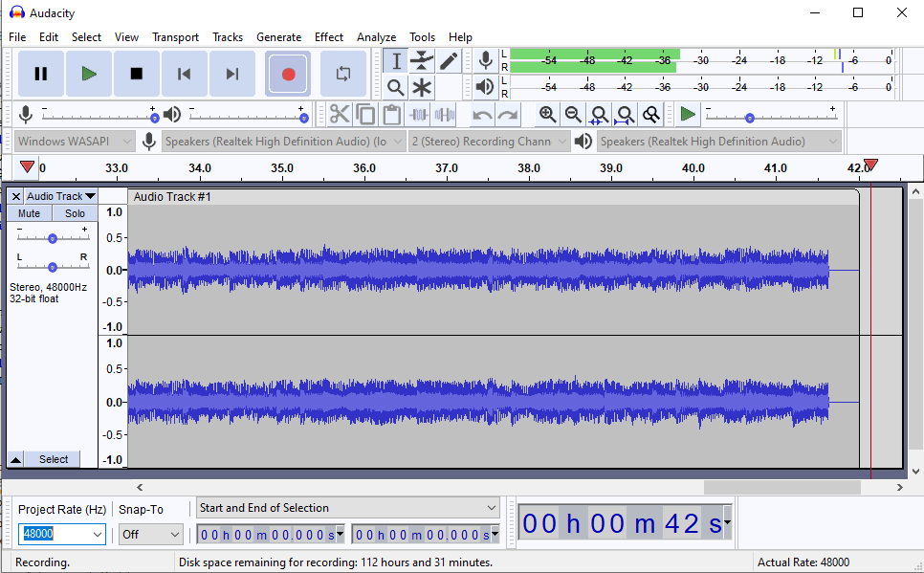This screenshot has height=573, width=924.
Task: Open the Effect menu
Action: pos(329,37)
